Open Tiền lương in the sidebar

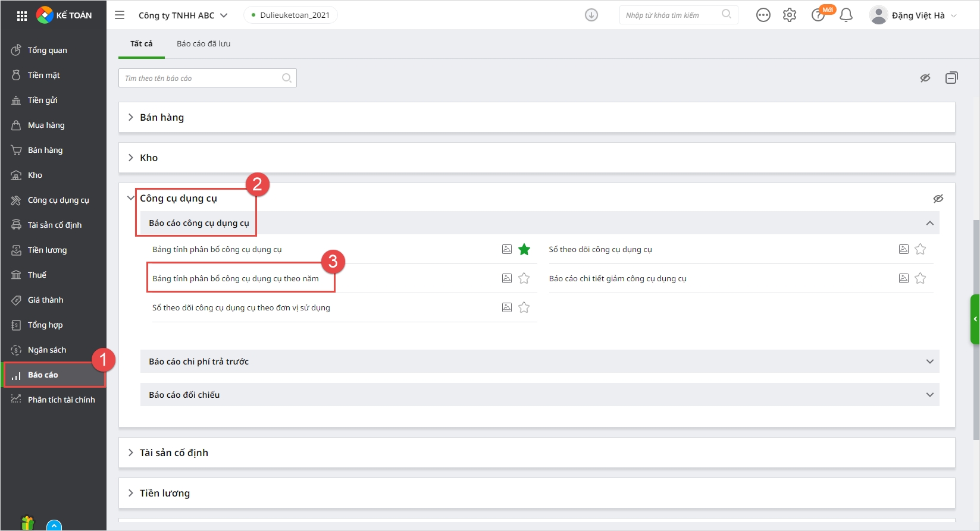point(47,250)
